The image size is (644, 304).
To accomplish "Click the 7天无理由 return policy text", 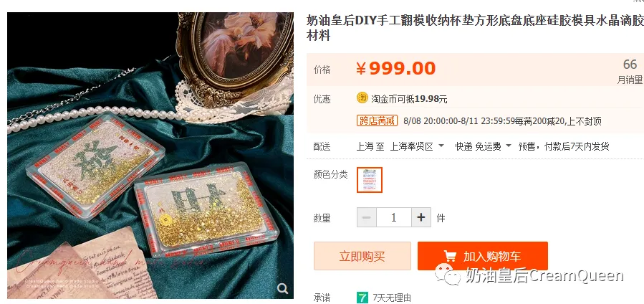I will click(x=392, y=298).
